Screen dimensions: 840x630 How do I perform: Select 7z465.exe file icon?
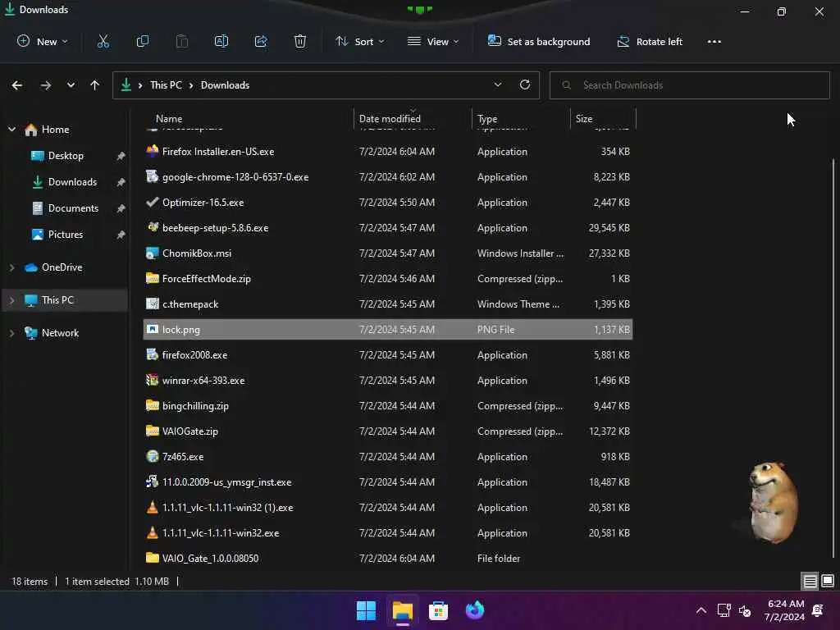click(x=152, y=456)
